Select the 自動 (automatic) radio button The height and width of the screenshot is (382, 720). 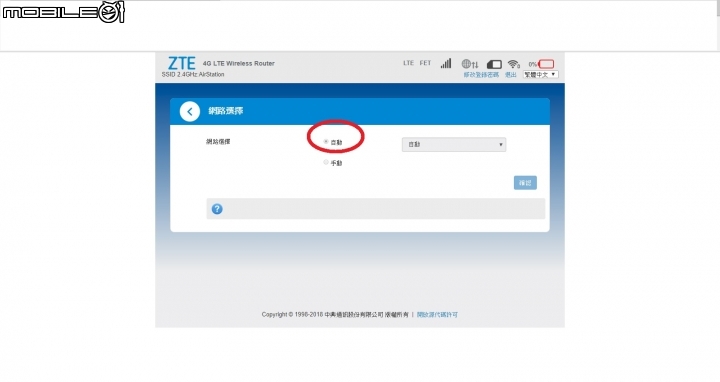tap(326, 141)
